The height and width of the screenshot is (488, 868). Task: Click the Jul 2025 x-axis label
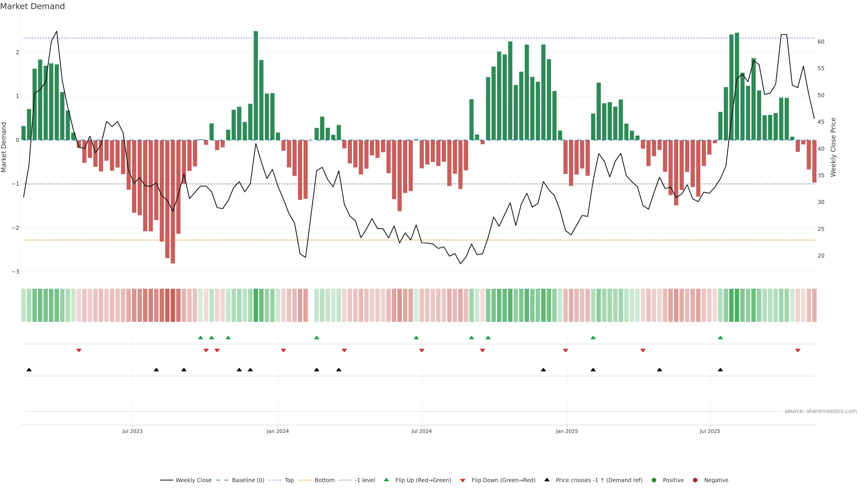[x=710, y=431]
